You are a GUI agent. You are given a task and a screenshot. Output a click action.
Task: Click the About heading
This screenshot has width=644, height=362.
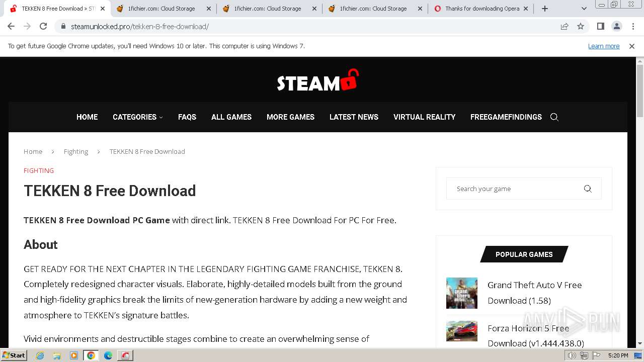tap(41, 245)
